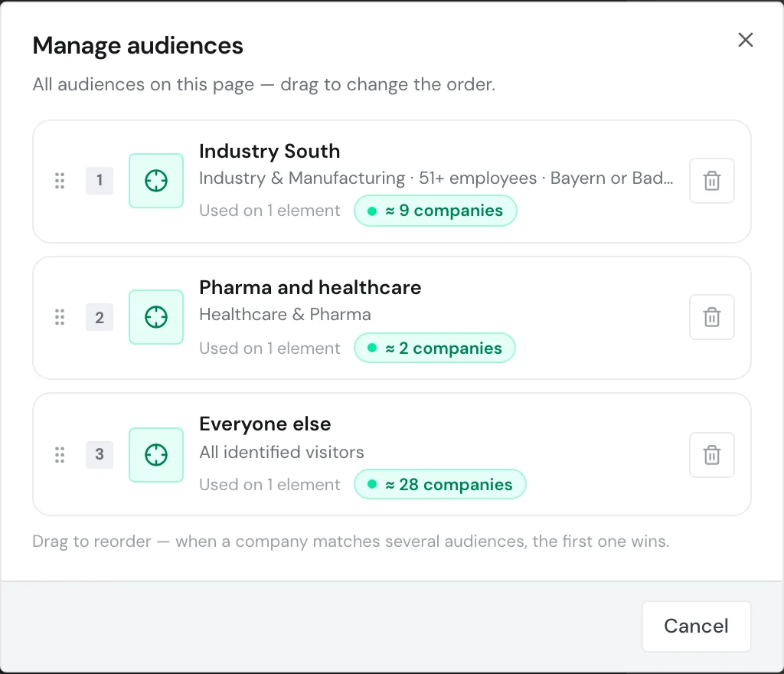Click the Healthcare & Pharma criteria text
Image resolution: width=784 pixels, height=674 pixels.
[285, 315]
